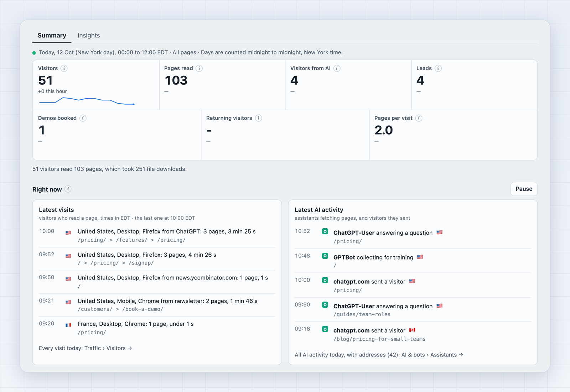Click the "Latest AI activity" heading
The image size is (570, 392).
point(319,210)
